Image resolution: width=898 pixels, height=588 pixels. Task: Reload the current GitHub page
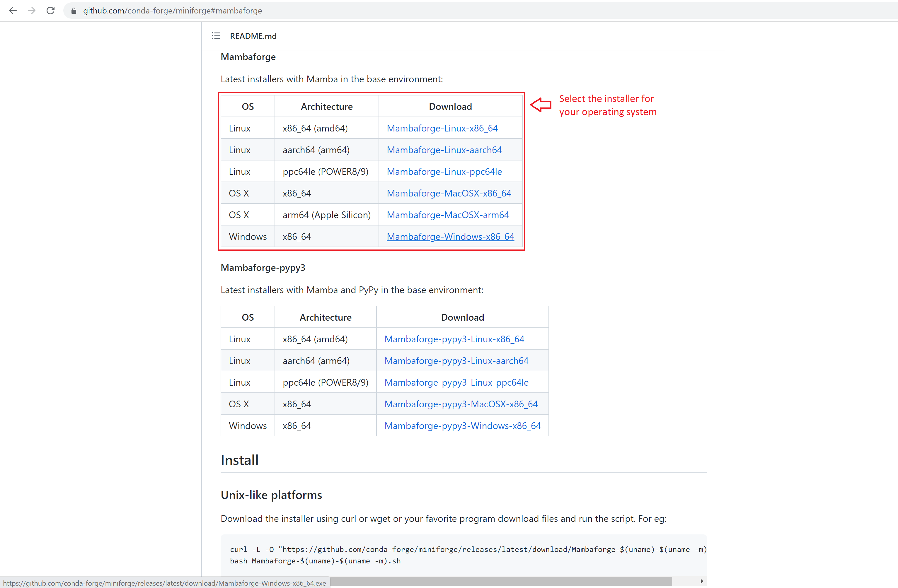click(51, 11)
